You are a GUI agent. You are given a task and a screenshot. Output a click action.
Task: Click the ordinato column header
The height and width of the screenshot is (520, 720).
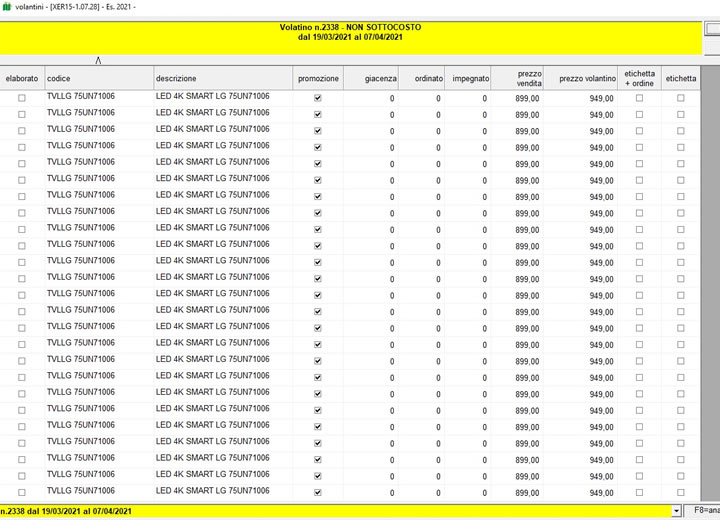point(422,78)
